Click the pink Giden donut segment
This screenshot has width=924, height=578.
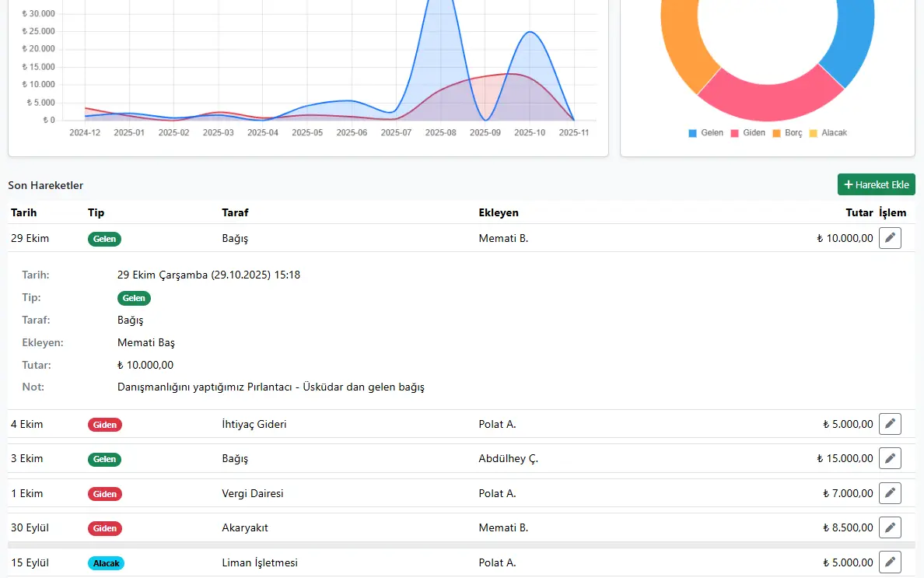tap(768, 97)
